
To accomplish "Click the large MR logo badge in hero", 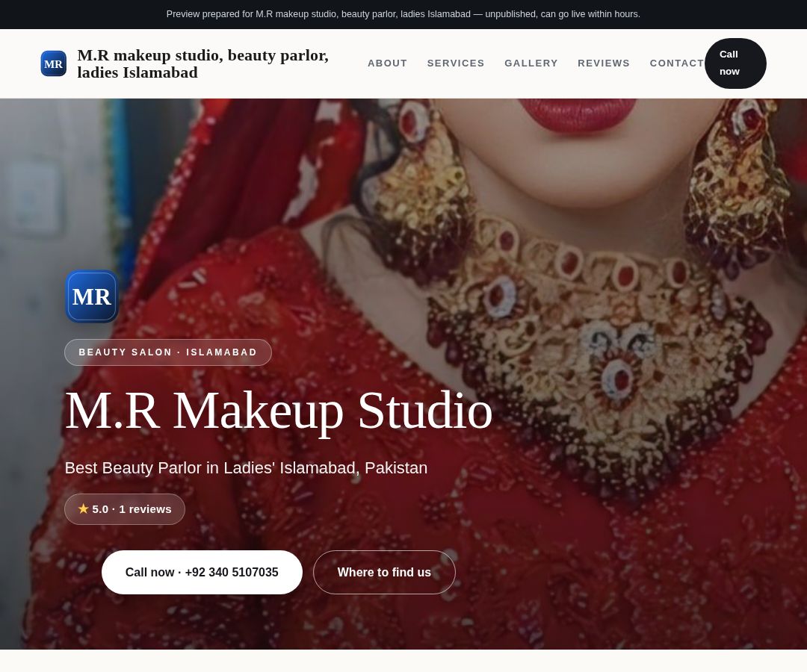I will (x=92, y=296).
